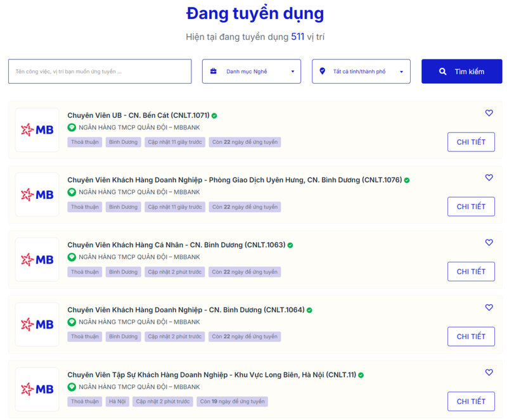Open CHI TIẾT for CNLT.1076 job
Image resolution: width=507 pixels, height=420 pixels.
pos(471,207)
